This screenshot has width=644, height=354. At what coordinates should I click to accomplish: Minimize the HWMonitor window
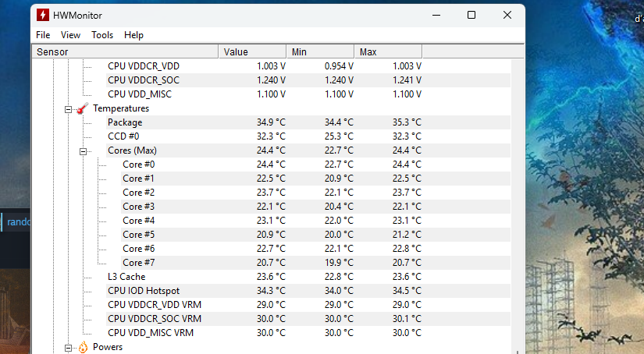436,15
